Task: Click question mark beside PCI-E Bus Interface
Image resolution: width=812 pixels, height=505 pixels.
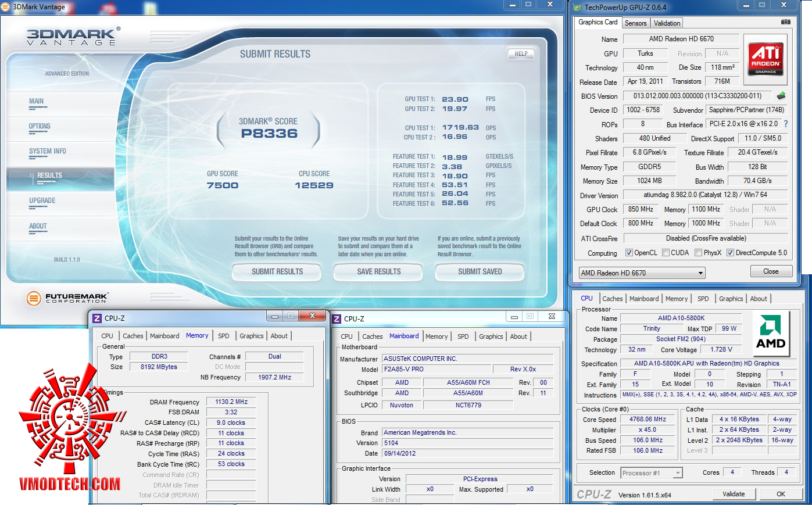Action: (x=785, y=124)
